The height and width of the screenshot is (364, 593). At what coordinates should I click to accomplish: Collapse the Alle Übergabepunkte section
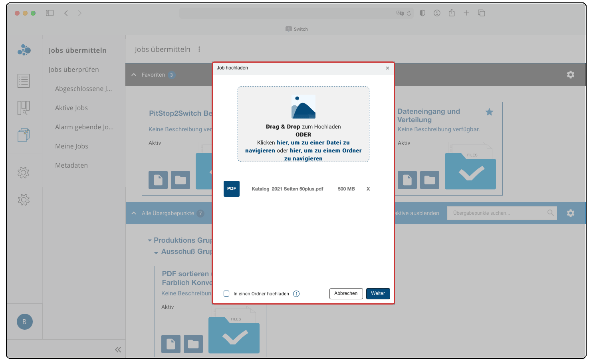(134, 213)
